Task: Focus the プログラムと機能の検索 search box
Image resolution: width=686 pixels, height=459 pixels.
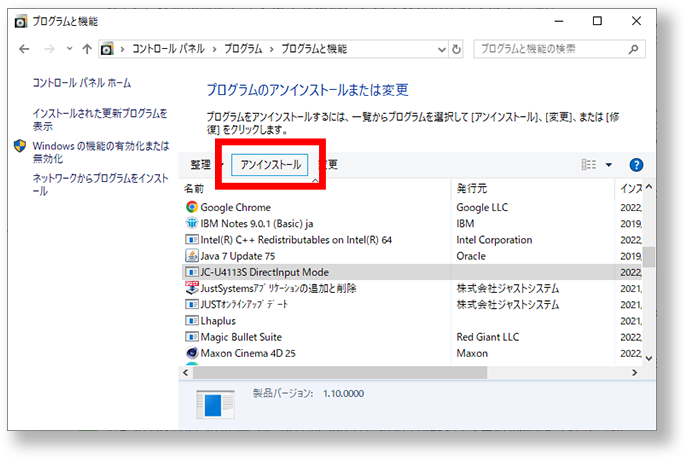Action: (x=559, y=49)
